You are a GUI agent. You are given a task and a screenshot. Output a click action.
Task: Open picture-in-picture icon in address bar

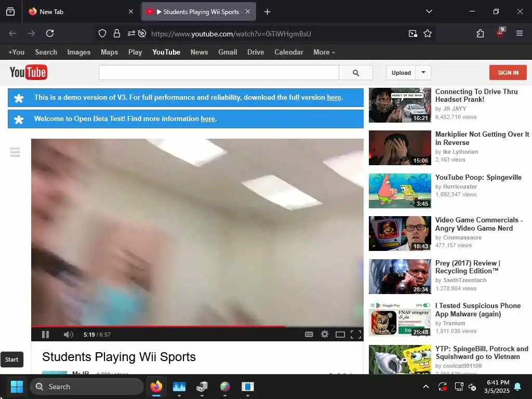point(413,33)
